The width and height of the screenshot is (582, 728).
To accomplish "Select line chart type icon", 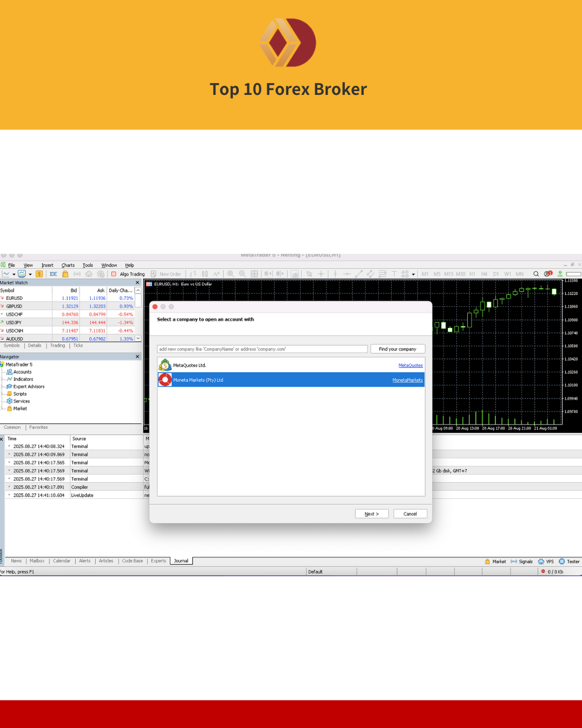I will (217, 274).
